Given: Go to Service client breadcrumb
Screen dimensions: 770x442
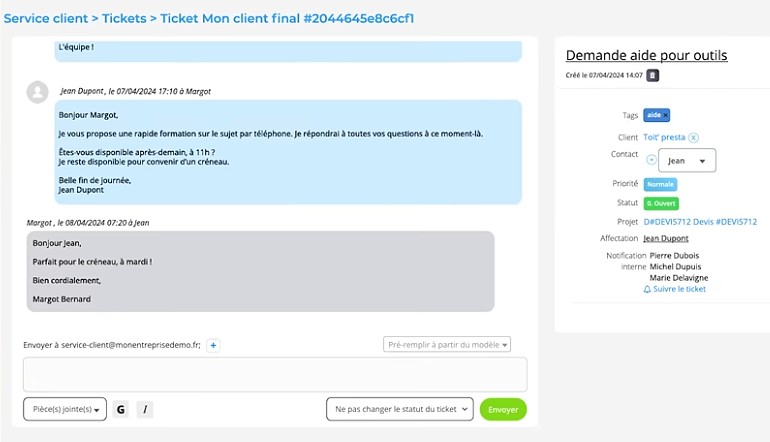Looking at the screenshot, I should [46, 18].
